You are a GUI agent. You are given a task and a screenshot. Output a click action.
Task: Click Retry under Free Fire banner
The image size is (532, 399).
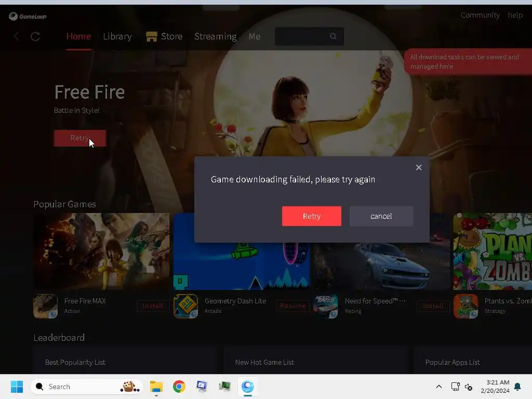[x=79, y=138]
